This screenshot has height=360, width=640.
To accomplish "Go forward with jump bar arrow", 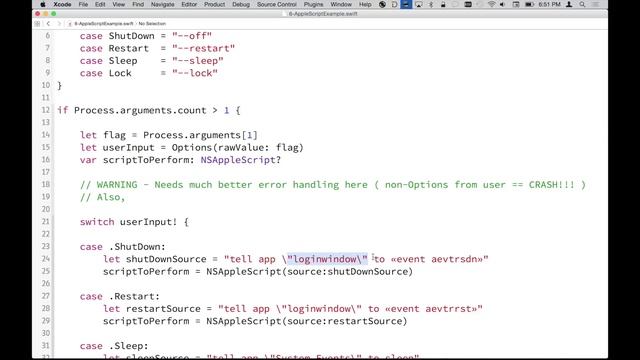I will point(59,24).
